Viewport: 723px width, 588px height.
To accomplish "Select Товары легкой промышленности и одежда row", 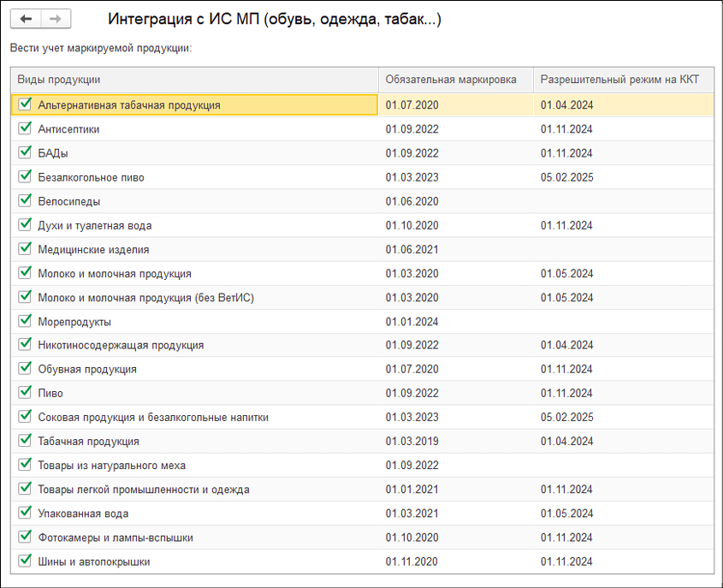I will pyautogui.click(x=363, y=490).
